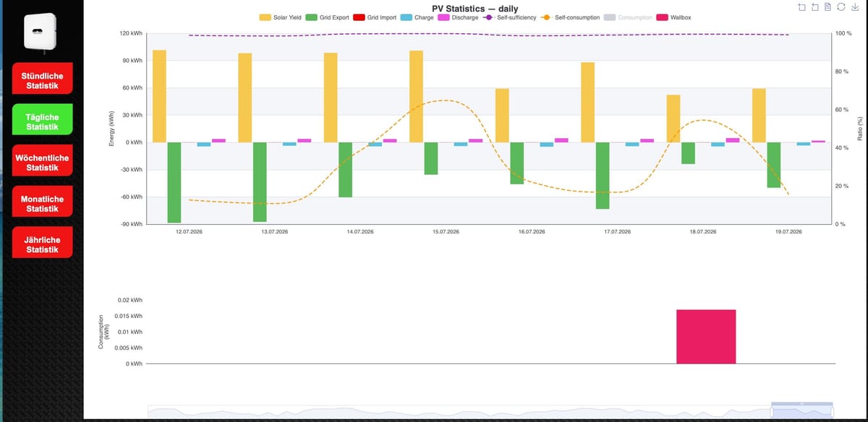Click the inverter device image
Screen dimensions: 868x422
(41, 32)
